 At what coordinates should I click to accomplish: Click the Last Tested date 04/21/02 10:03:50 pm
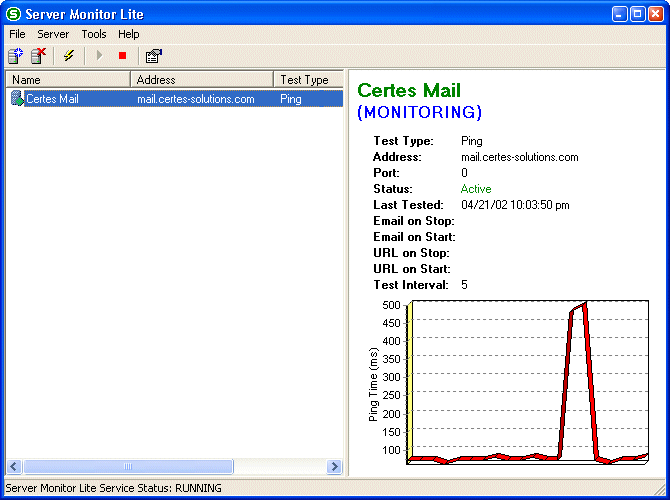pyautogui.click(x=515, y=205)
